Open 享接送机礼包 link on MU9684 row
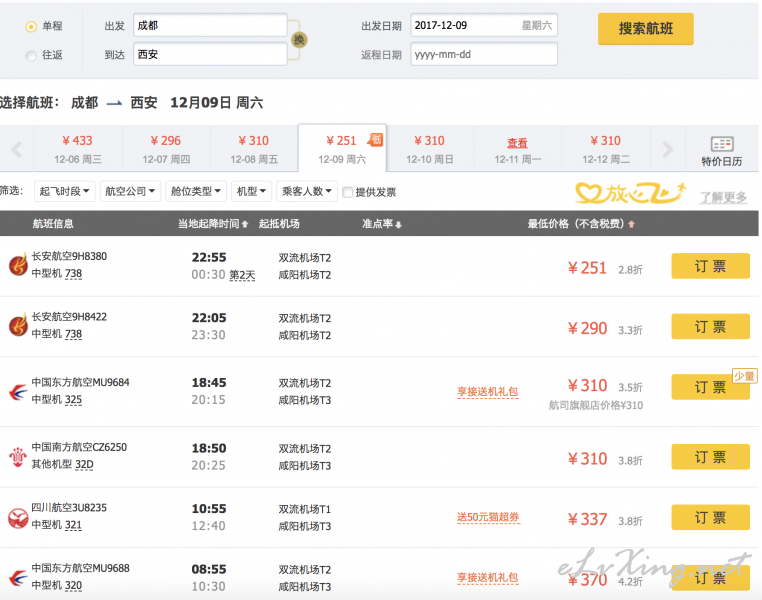The height and width of the screenshot is (600, 762). pos(487,392)
